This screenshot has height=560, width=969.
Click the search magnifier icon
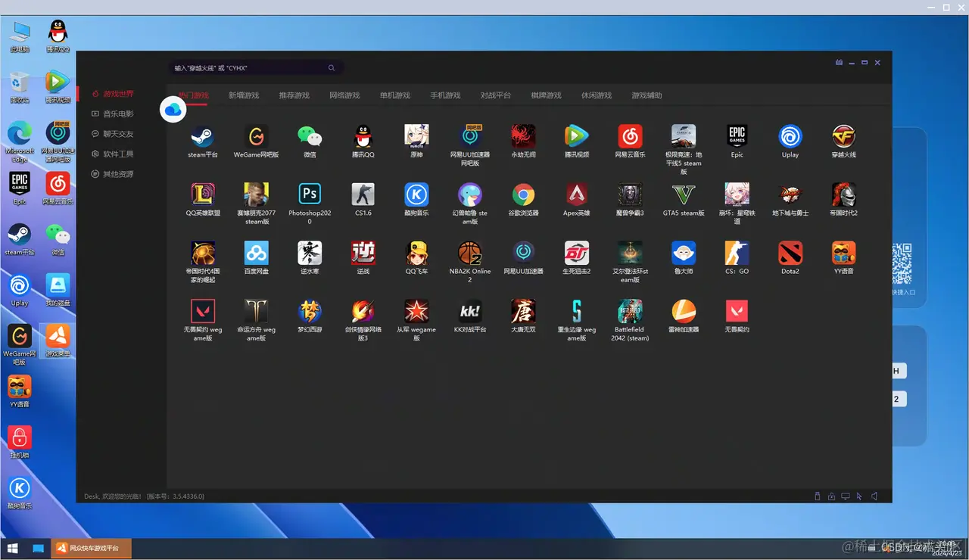click(x=332, y=68)
